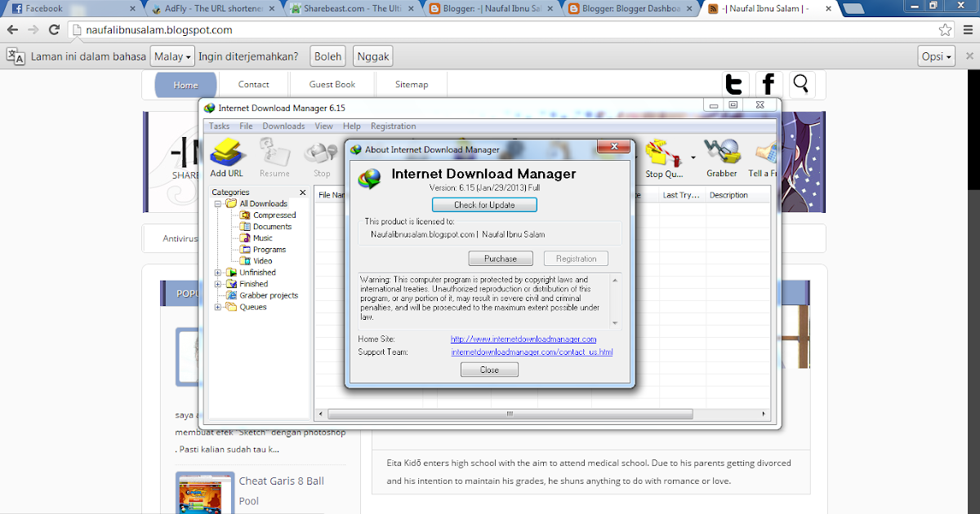The image size is (980, 514).
Task: Open the Downloads menu in IDM
Action: 283,126
